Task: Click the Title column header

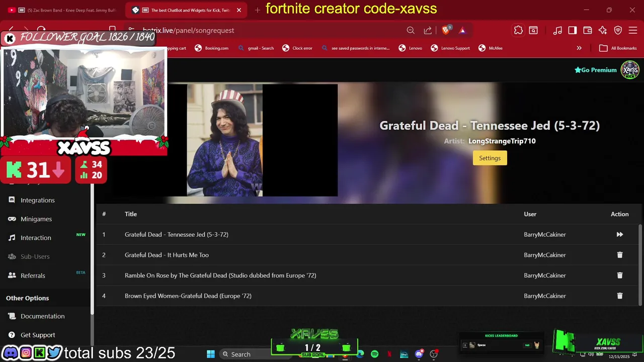Action: coord(131,214)
